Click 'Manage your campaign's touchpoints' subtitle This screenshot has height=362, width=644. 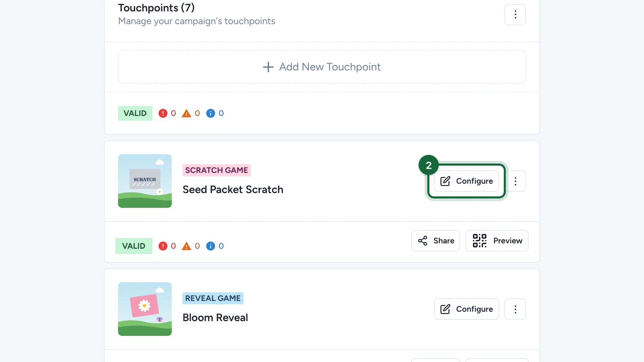point(197,21)
